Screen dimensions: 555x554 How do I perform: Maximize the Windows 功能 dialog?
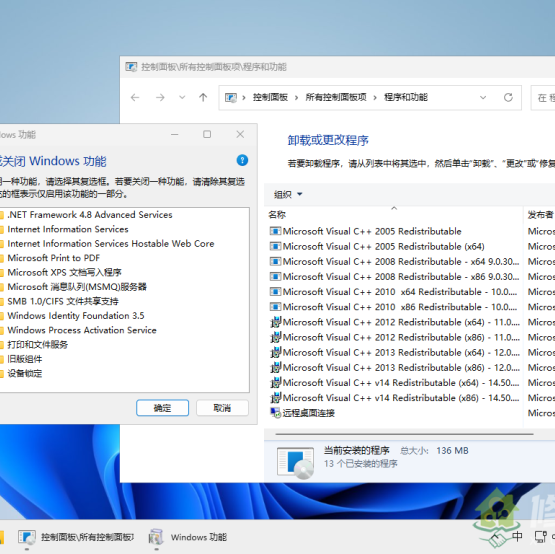pyautogui.click(x=207, y=135)
